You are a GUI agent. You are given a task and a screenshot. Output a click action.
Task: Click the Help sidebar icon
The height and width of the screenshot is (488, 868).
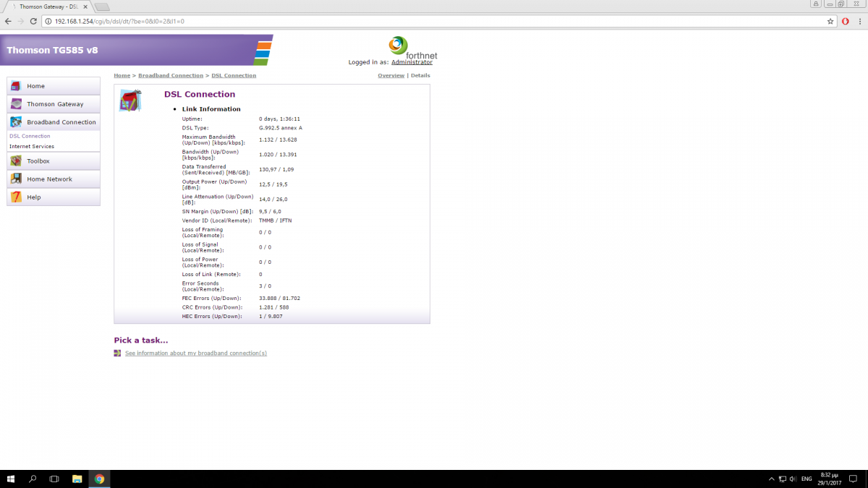[16, 197]
